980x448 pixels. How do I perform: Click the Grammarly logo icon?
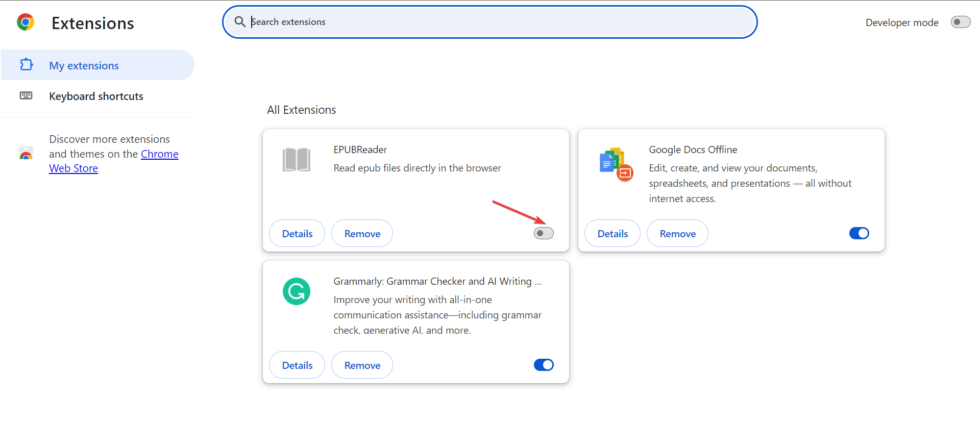[x=297, y=291]
